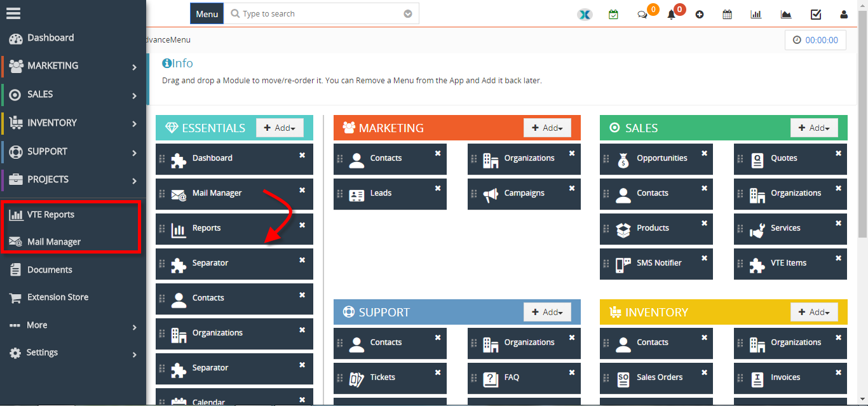Open the calendar grid icon in the header

click(x=728, y=14)
